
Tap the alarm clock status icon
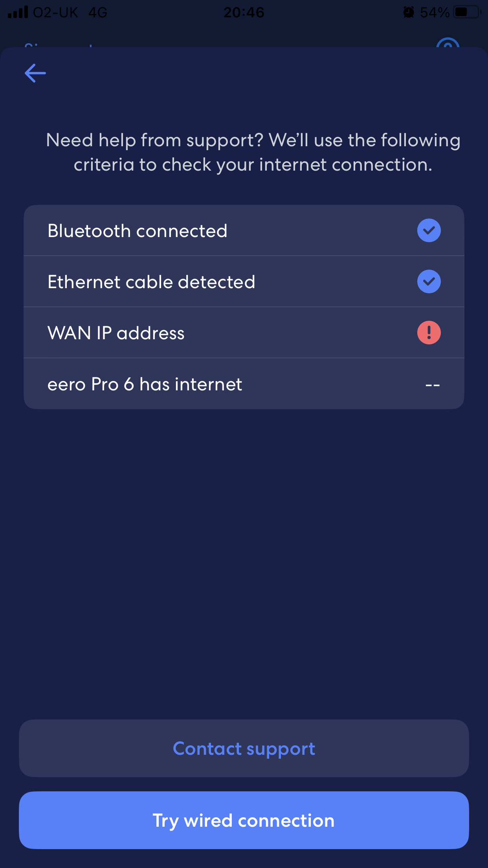(409, 13)
